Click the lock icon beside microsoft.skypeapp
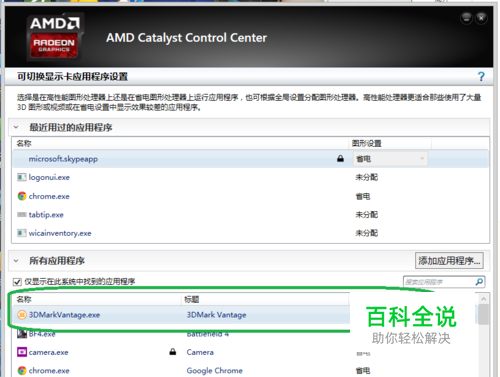 tap(340, 159)
